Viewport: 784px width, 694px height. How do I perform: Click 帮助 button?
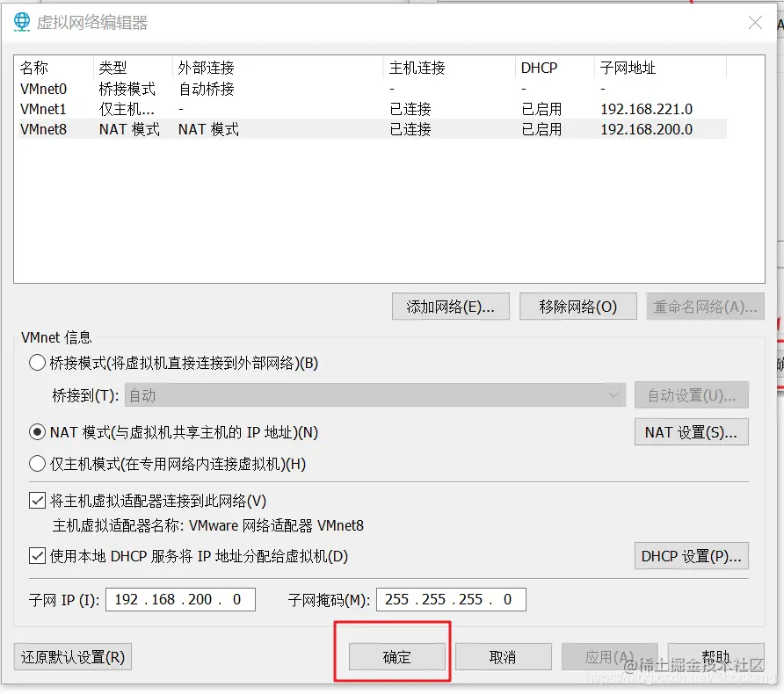(716, 656)
